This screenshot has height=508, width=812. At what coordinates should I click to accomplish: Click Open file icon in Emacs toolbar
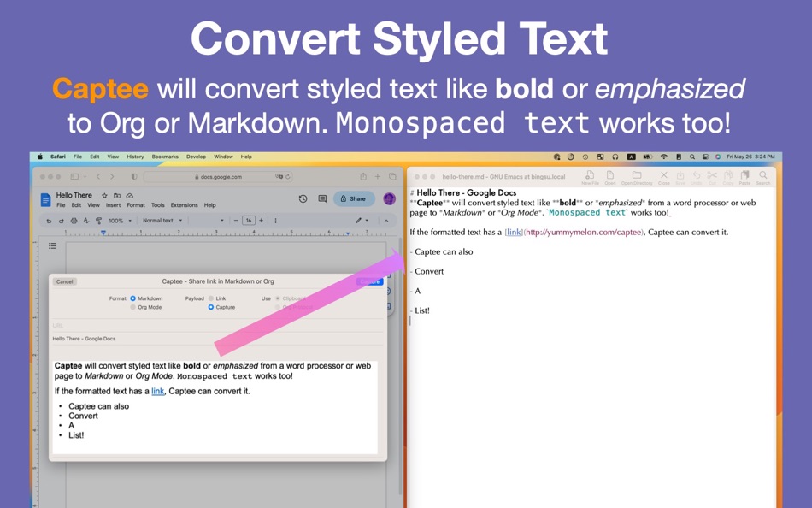pos(610,175)
